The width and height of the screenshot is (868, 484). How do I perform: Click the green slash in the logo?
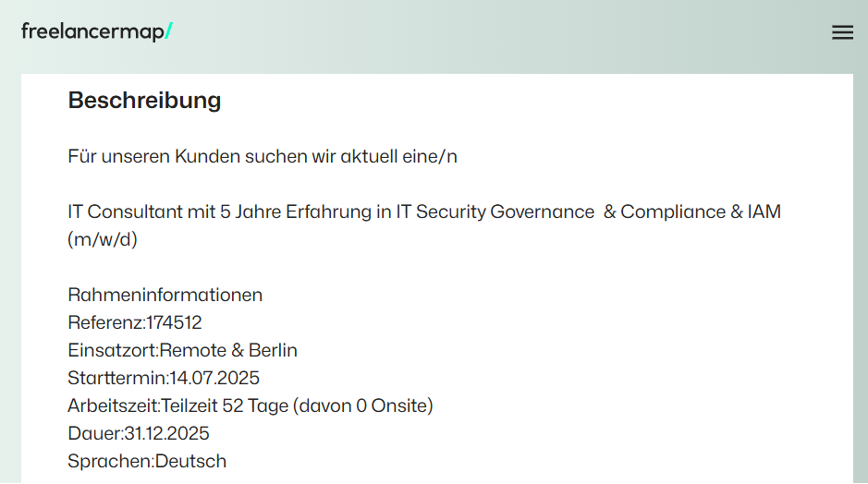tap(169, 31)
